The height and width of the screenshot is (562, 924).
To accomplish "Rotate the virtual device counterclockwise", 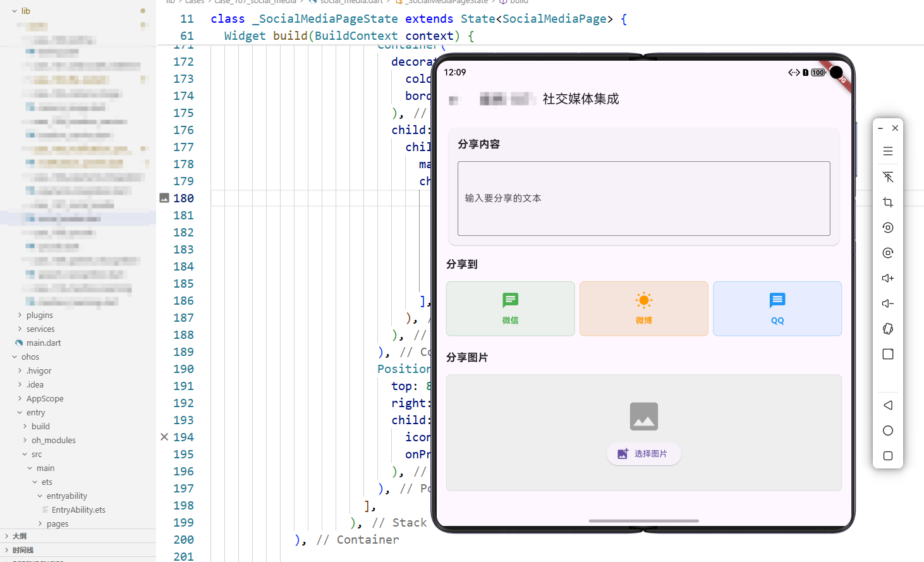I will [888, 228].
